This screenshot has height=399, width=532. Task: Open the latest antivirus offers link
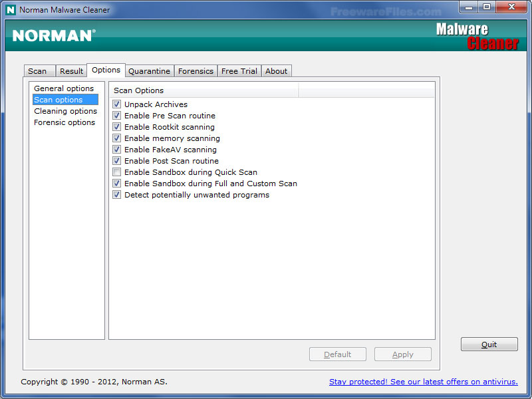(x=424, y=382)
